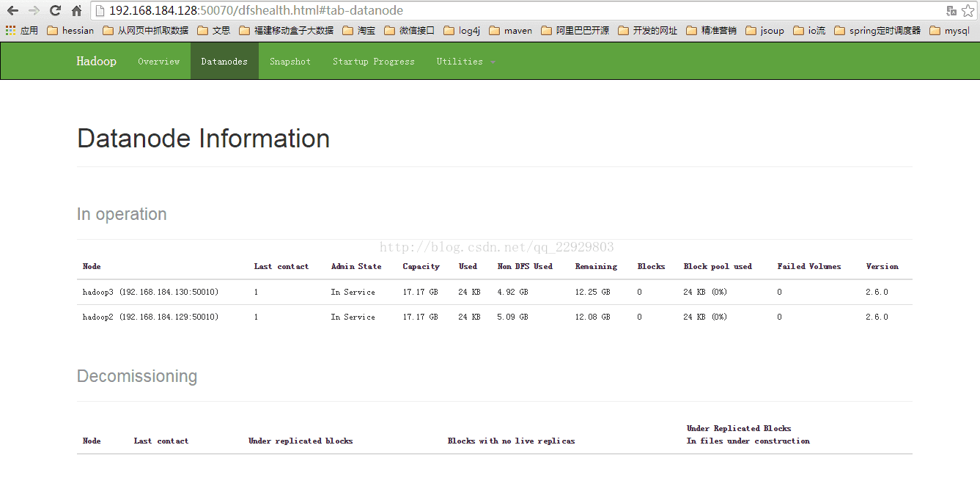The height and width of the screenshot is (478, 980).
Task: Click the Last contact header in operation table
Action: point(281,266)
